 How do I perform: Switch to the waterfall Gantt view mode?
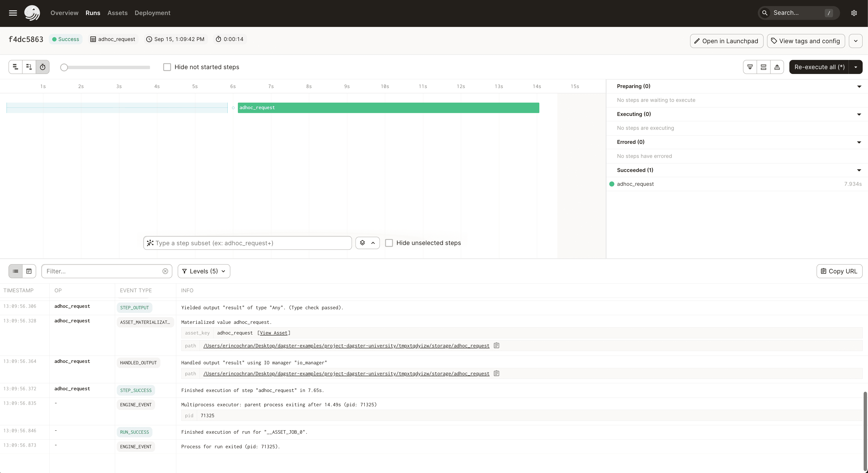(29, 67)
